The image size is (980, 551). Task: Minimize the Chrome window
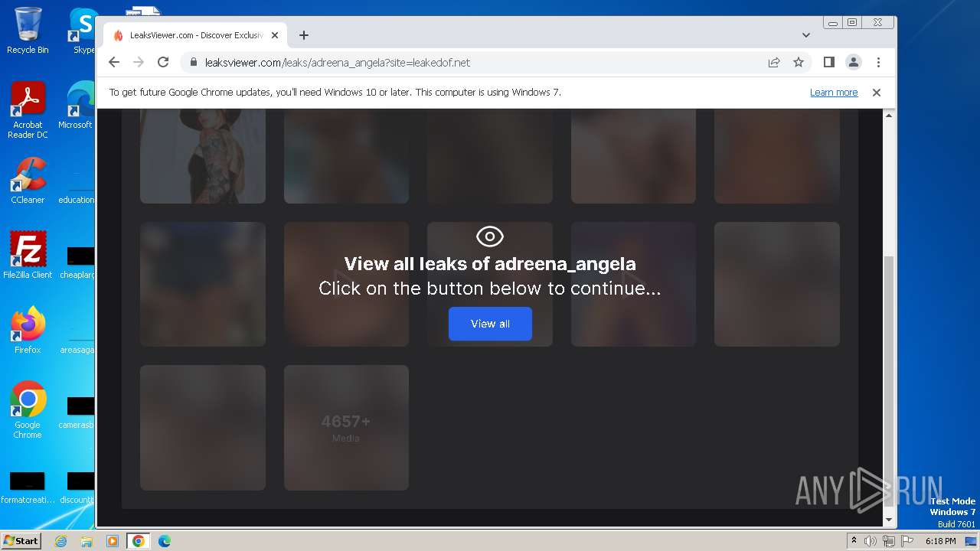pyautogui.click(x=833, y=23)
